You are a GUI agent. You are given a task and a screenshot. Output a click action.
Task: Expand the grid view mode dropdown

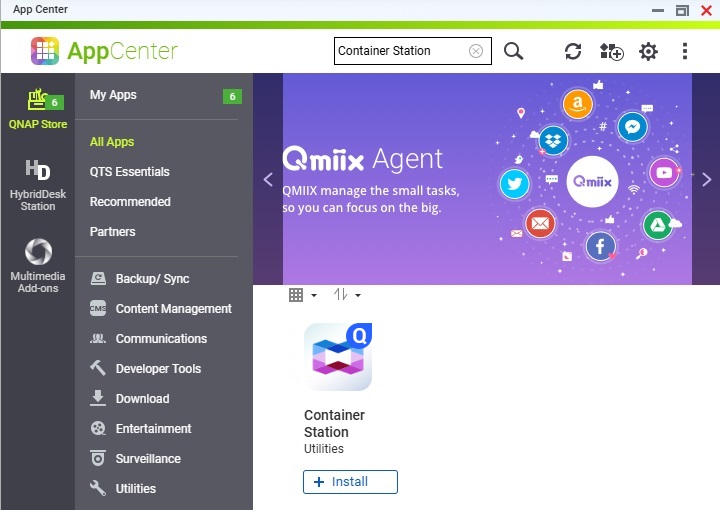[302, 295]
